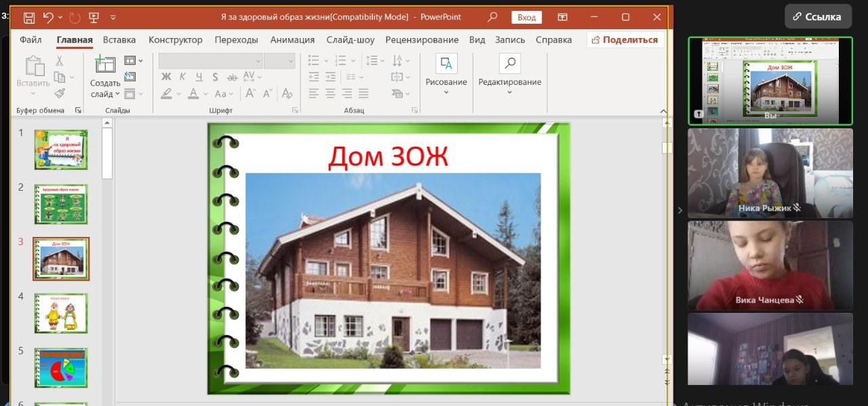The width and height of the screenshot is (868, 406).
Task: Click the text highlight color swatch
Action: (x=166, y=94)
